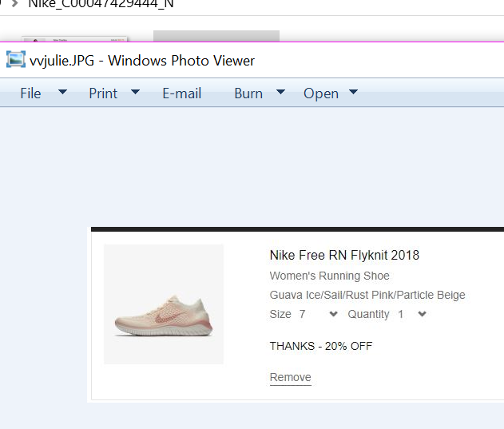Click the Guava Ice/Sail/Rust Pink/Particle Beige text

pyautogui.click(x=367, y=295)
